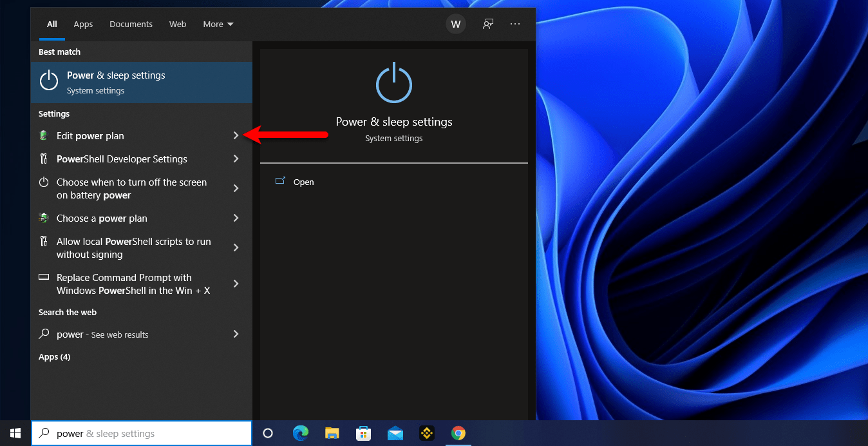
Task: Click the Replace Command Prompt icon
Action: 44,277
